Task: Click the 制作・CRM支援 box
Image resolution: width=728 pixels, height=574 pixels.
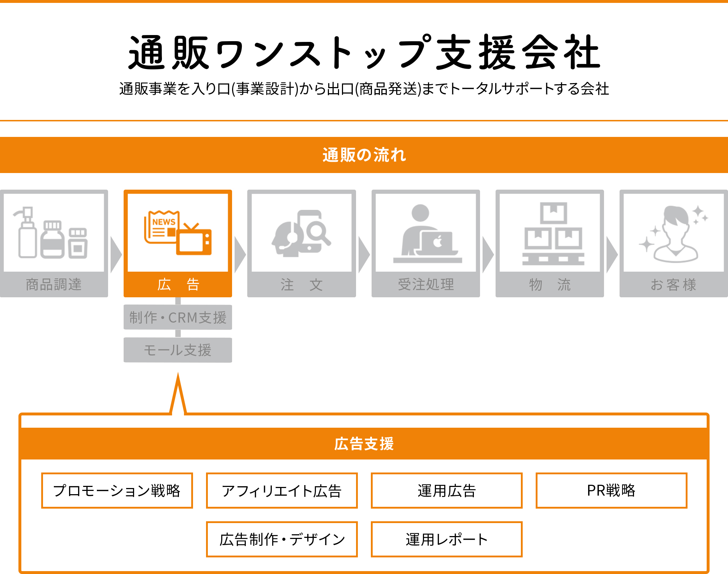Action: tap(178, 318)
